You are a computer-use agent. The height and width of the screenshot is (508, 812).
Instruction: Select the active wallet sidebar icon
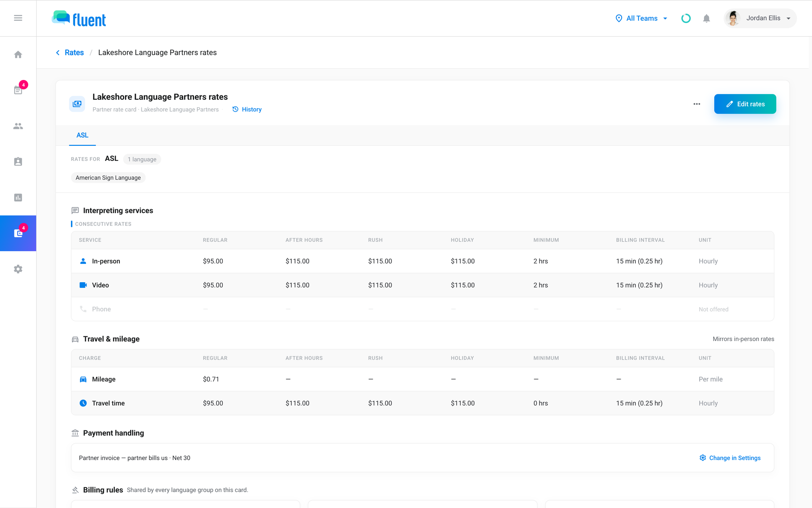pos(18,233)
